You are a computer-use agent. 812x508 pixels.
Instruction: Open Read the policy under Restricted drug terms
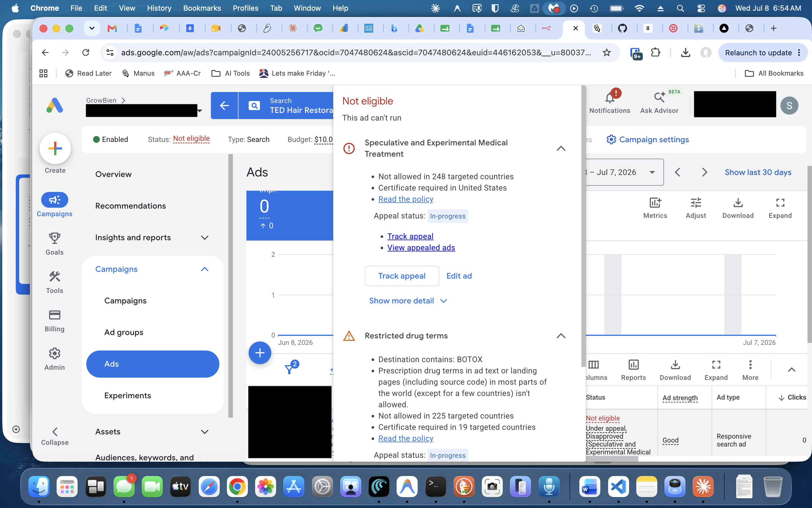click(x=406, y=439)
